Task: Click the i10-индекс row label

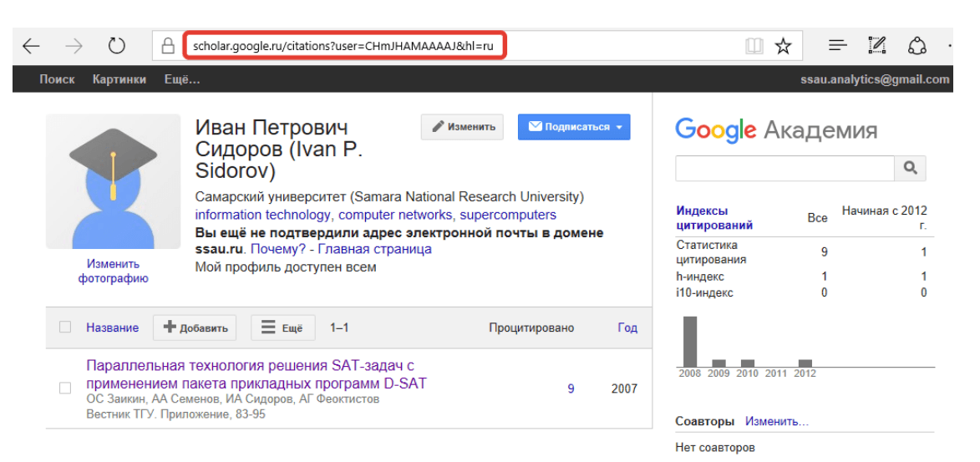Action: (x=704, y=292)
